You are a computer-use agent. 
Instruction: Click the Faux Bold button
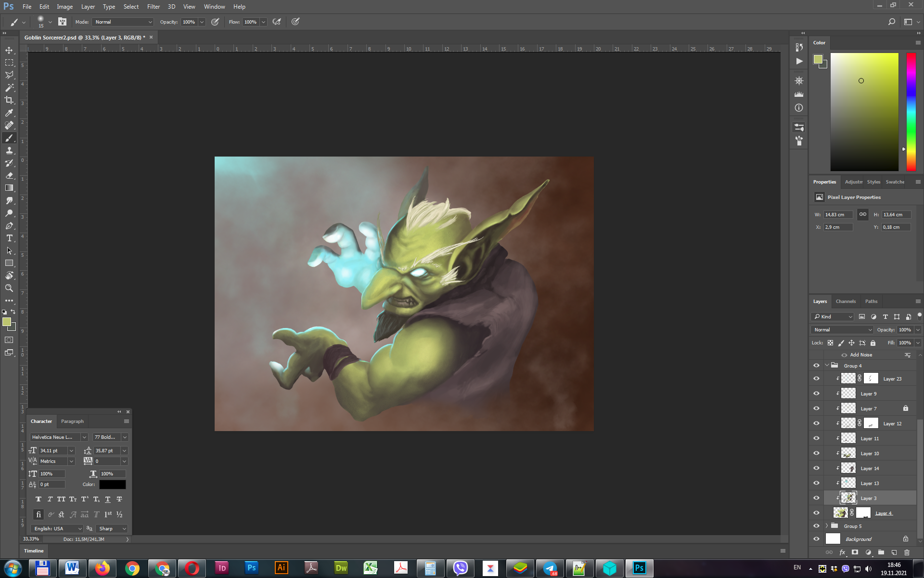click(38, 499)
